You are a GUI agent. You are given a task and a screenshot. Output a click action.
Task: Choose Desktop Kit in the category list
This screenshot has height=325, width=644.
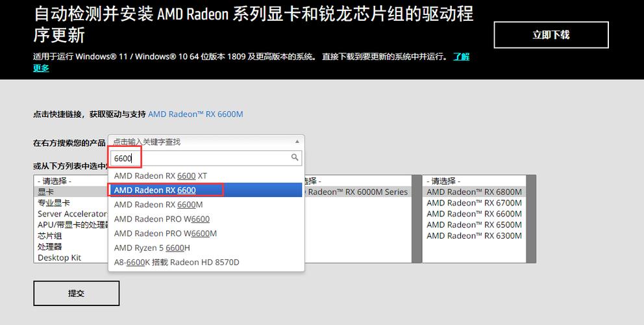coord(71,257)
